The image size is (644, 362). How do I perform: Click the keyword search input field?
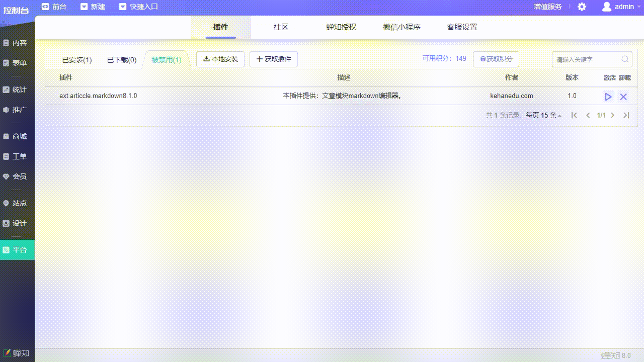click(586, 59)
